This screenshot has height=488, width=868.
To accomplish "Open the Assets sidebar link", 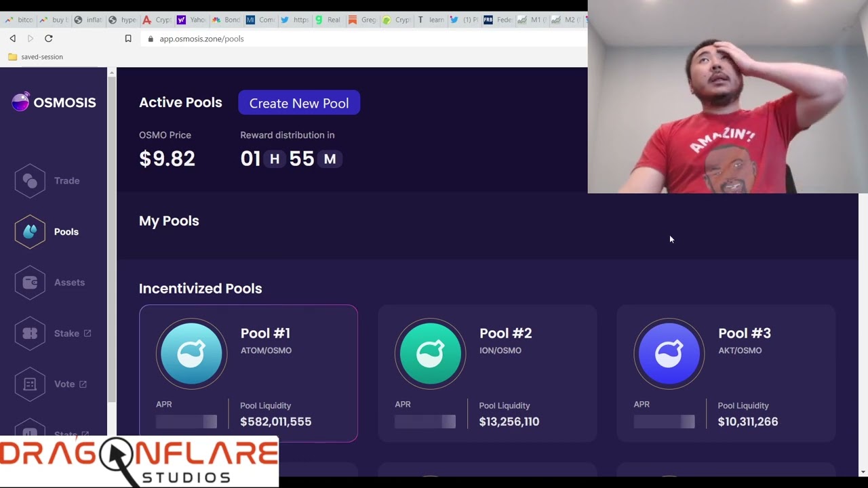I will click(x=69, y=283).
